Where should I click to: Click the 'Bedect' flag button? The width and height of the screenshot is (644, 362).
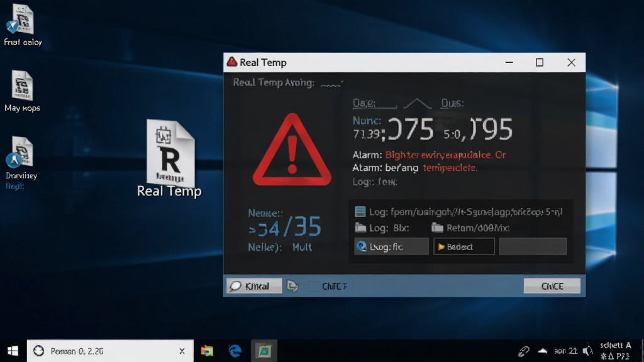[464, 246]
